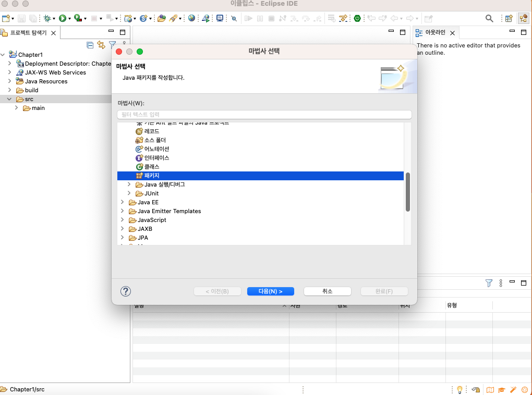This screenshot has width=532, height=395.
Task: Click the magnifier search icon in toolbar
Action: click(489, 18)
